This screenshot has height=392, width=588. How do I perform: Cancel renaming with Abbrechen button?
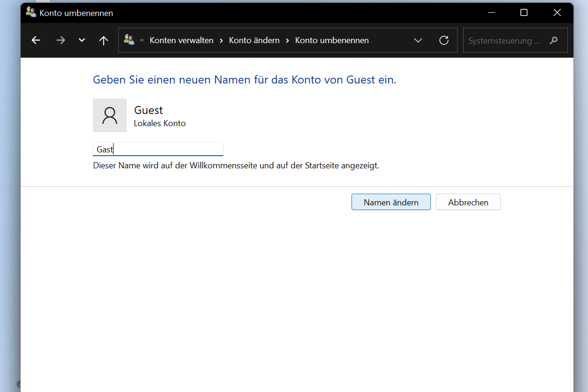click(468, 202)
